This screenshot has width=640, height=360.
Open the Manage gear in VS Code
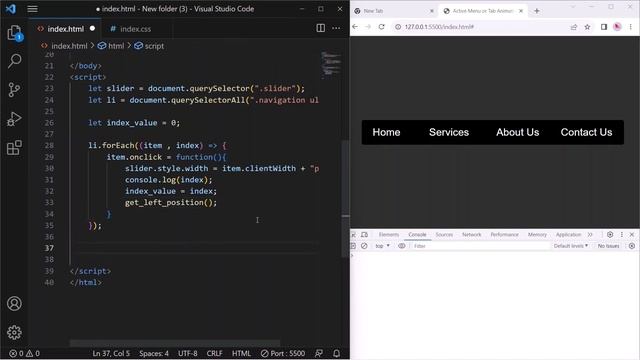14,332
